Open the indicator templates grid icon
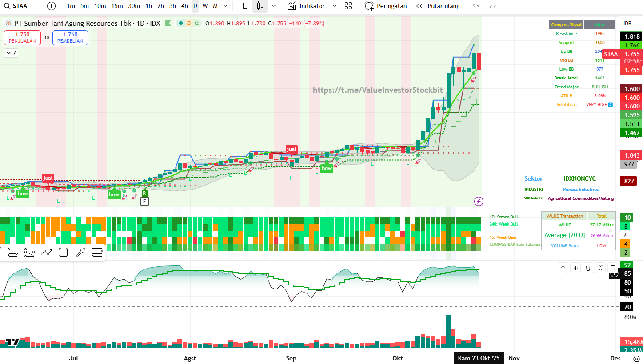Viewport: 643px width, 364px height. (348, 6)
